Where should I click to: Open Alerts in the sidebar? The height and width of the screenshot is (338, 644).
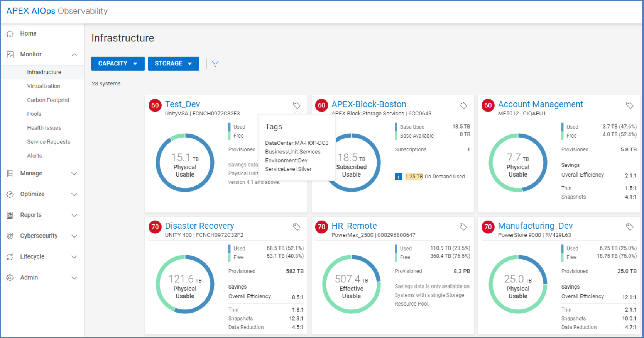tap(34, 156)
